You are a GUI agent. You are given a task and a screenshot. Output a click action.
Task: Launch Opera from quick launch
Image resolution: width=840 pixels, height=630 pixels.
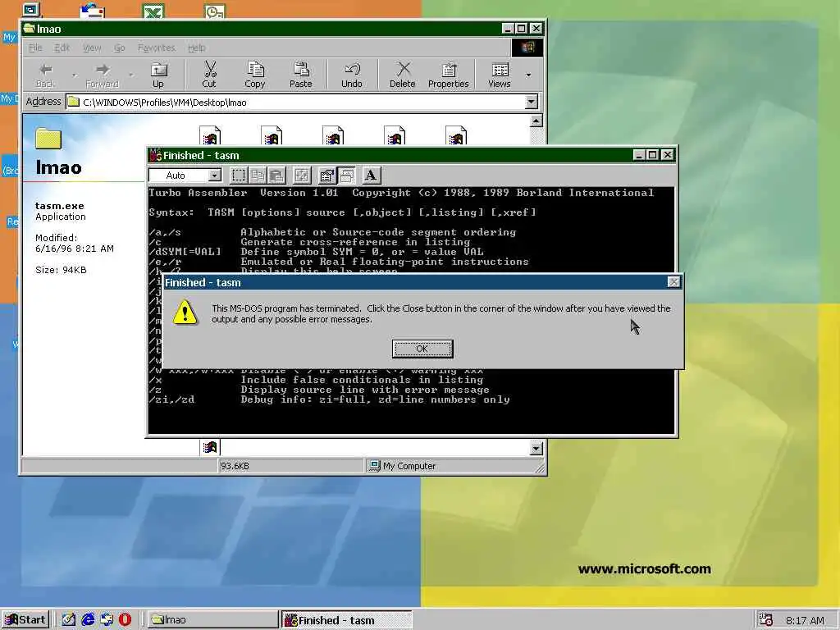click(x=125, y=620)
